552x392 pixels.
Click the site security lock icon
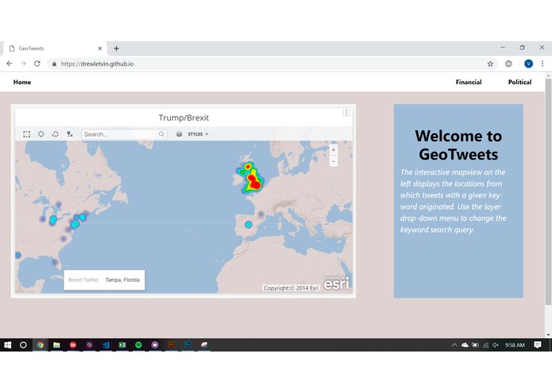[x=54, y=63]
